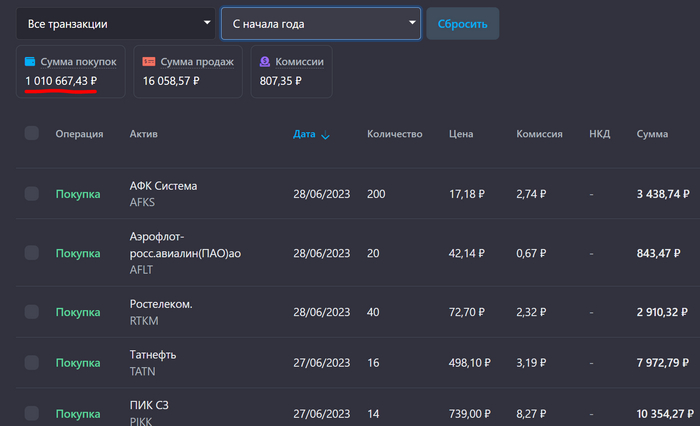Click the sort arrow next to Дата

click(x=326, y=135)
